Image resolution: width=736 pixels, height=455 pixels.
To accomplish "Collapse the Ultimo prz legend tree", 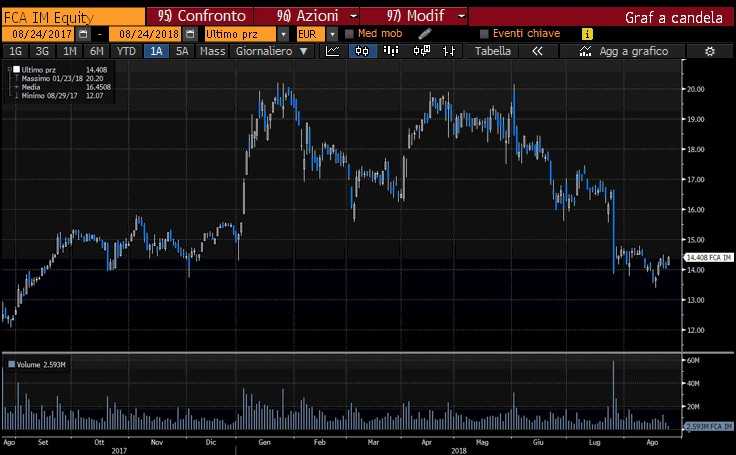I will pos(9,69).
